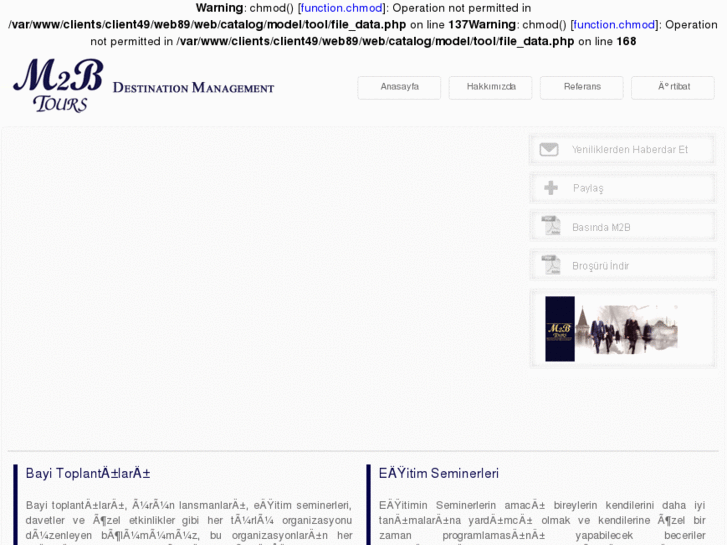Viewport: 727px width, 545px height.
Task: Open the İrtibat contact menu item
Action: point(673,87)
